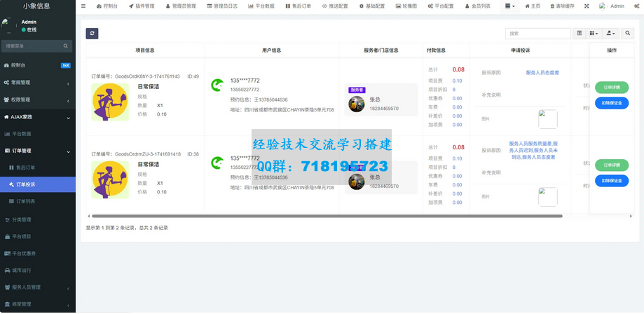Image resolution: width=644 pixels, height=314 pixels.
Task: Expand 常规管理 in the sidebar
Action: pos(38,83)
